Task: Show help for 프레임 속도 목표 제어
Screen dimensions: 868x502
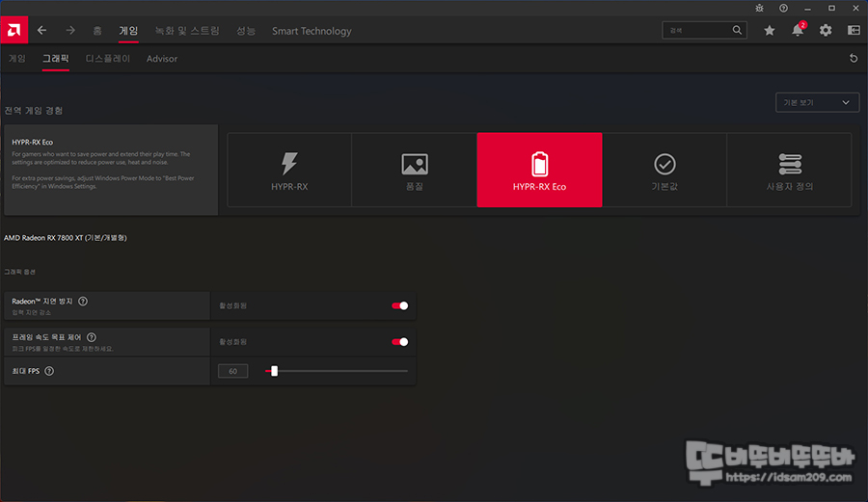Action: (92, 337)
